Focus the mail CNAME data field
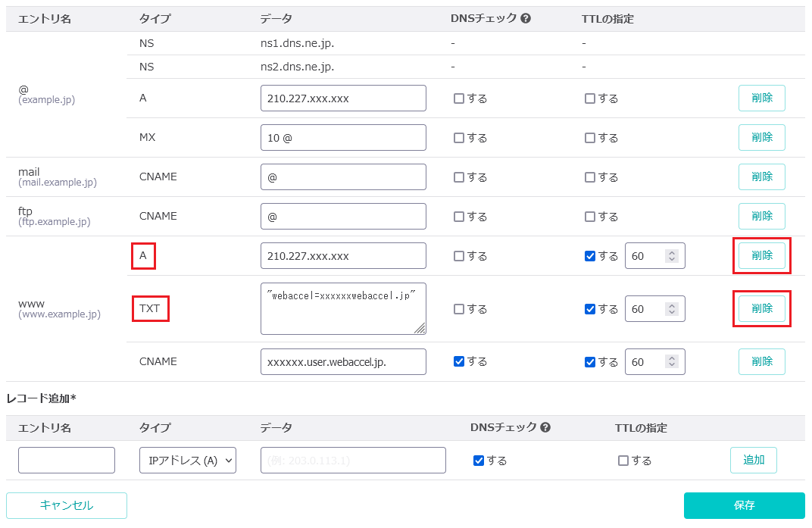Screen dimensions: 812x528 (343, 177)
